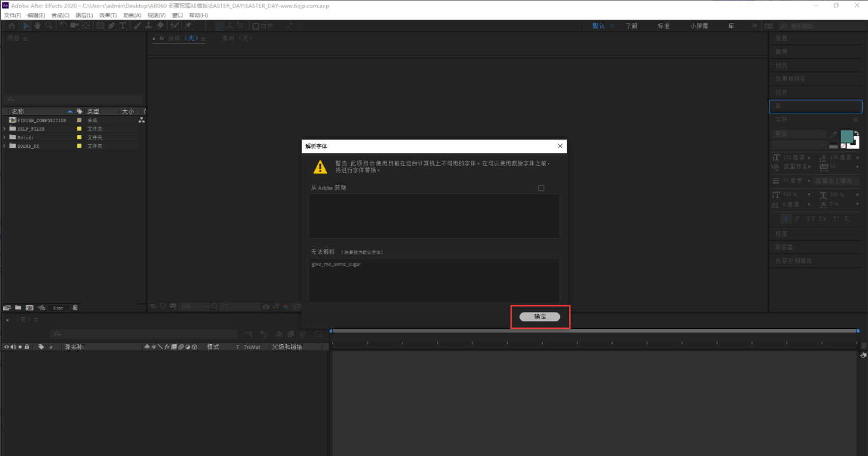Select the Rotation tool
This screenshot has width=868, height=456.
pos(63,25)
